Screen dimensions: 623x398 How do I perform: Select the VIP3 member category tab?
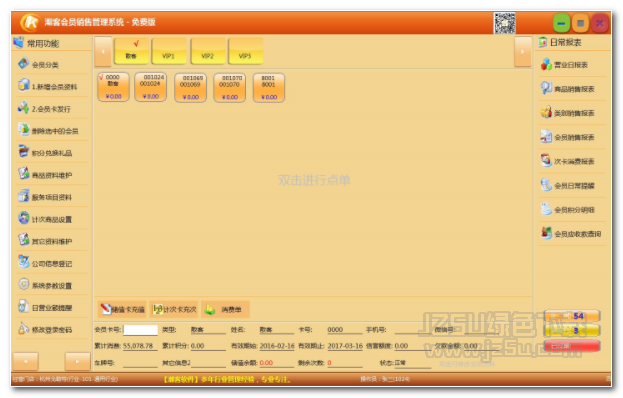[246, 52]
